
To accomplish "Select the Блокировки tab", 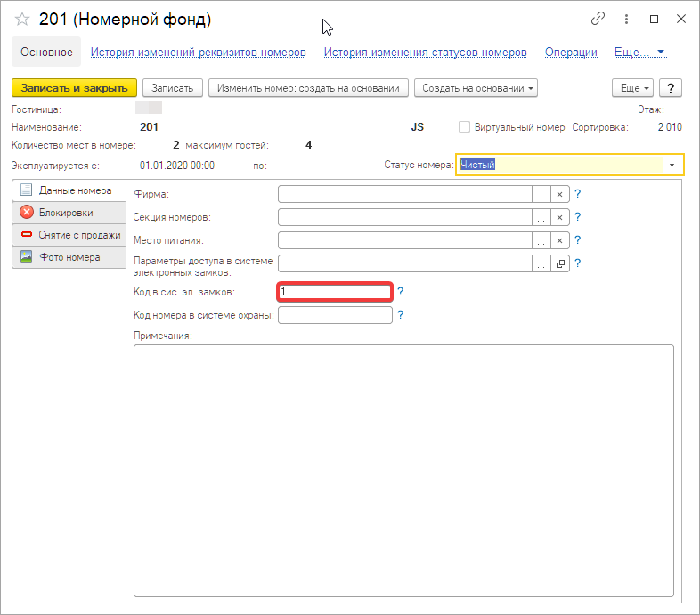I will pos(69,213).
